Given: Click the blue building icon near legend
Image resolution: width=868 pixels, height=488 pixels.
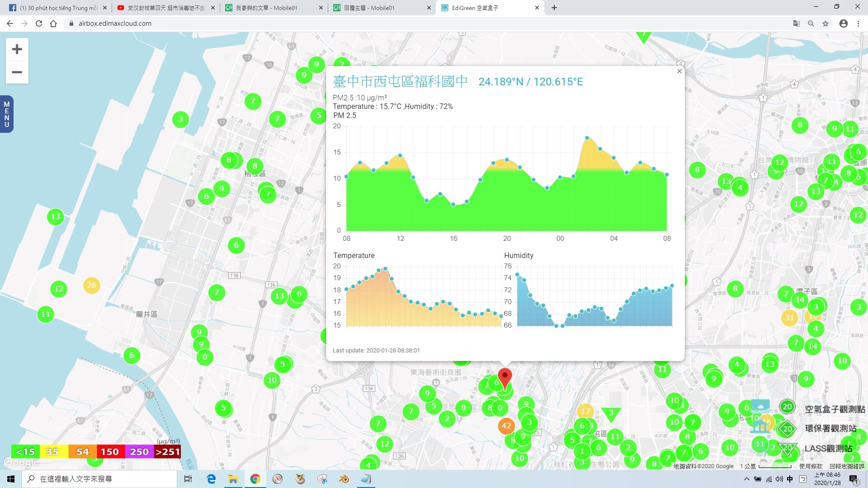Looking at the screenshot, I should pos(760,426).
